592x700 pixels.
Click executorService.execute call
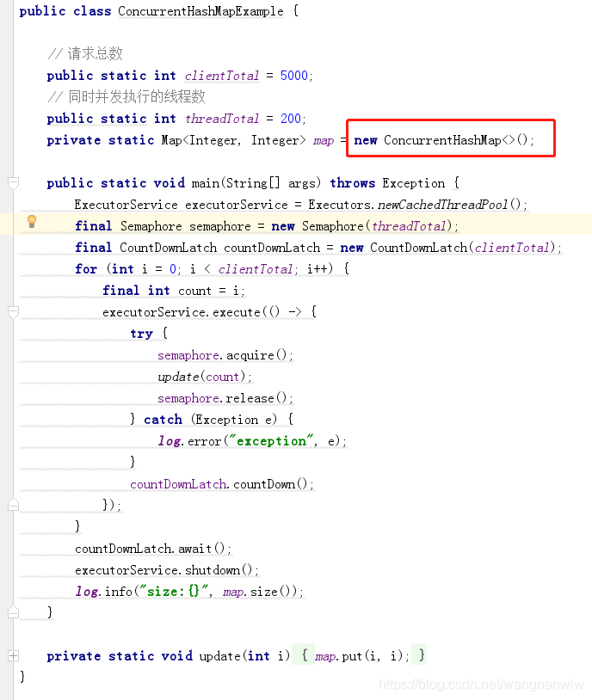click(182, 312)
